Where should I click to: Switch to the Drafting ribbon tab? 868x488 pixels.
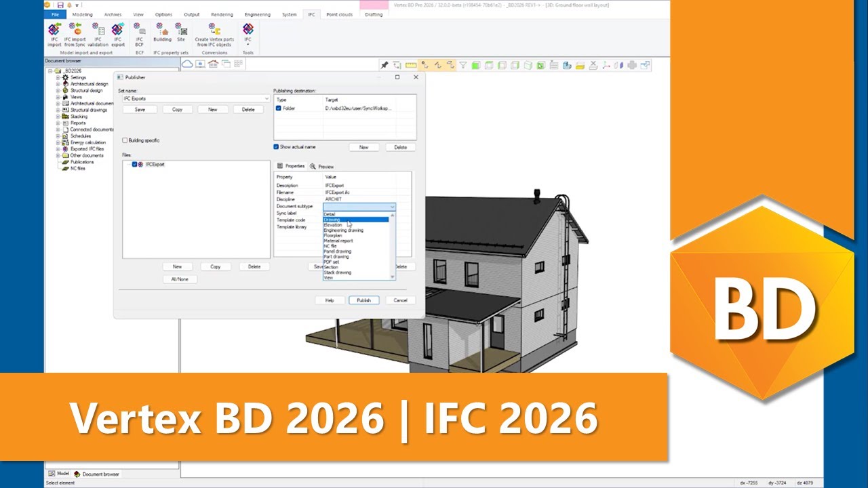[x=374, y=14]
